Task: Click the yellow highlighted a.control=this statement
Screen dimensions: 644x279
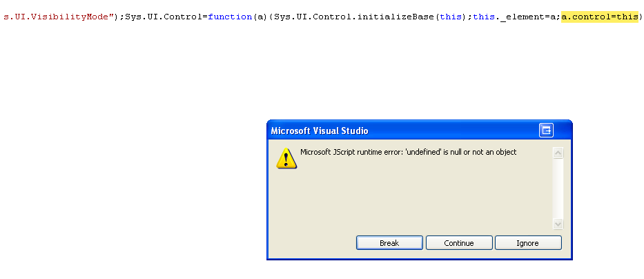Action: [599, 16]
